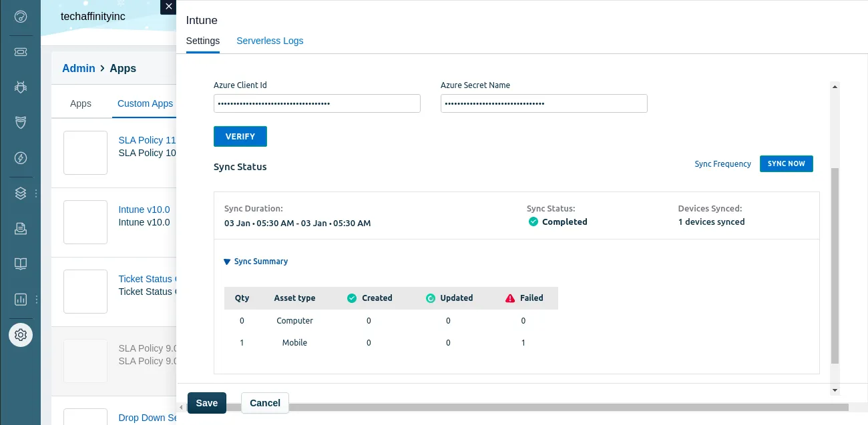
Task: Open the SLA Policy 11 app link
Action: [x=147, y=140]
